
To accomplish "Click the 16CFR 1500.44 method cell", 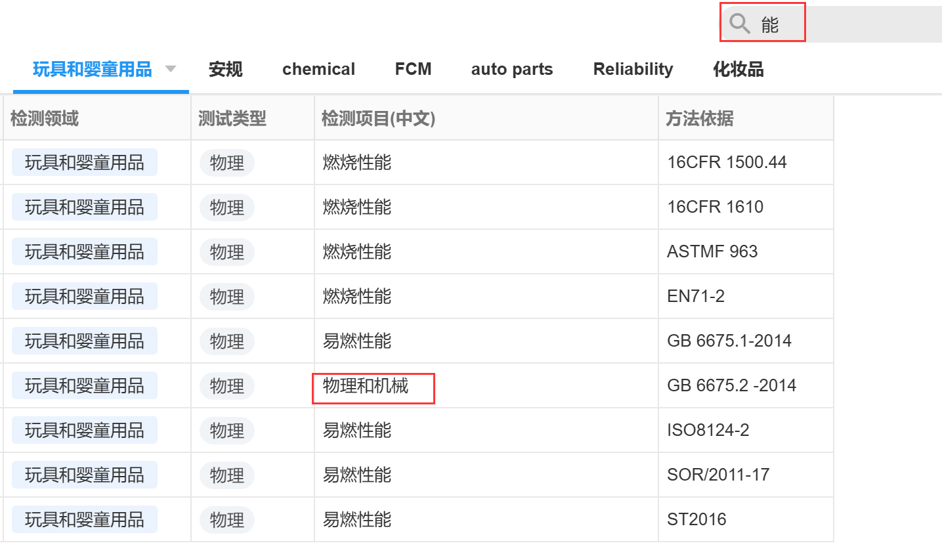I will click(727, 162).
